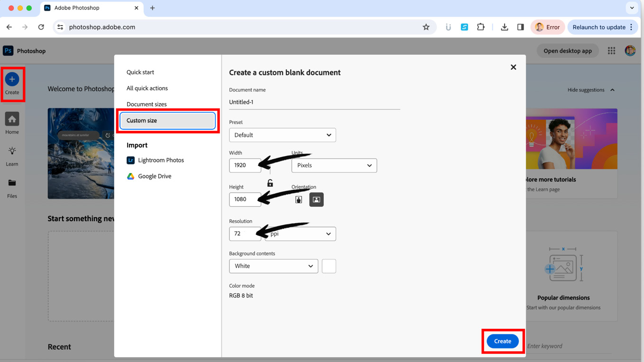Click the Width input field
644x362 pixels.
(x=245, y=165)
